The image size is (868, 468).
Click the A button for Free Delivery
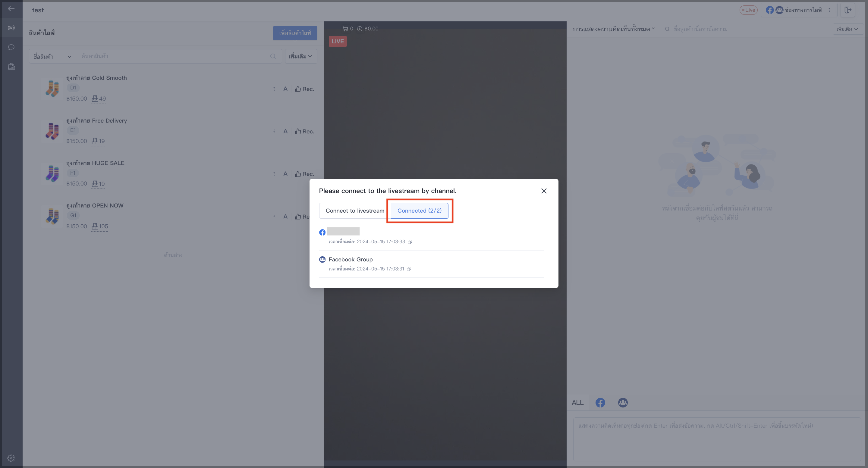(285, 132)
